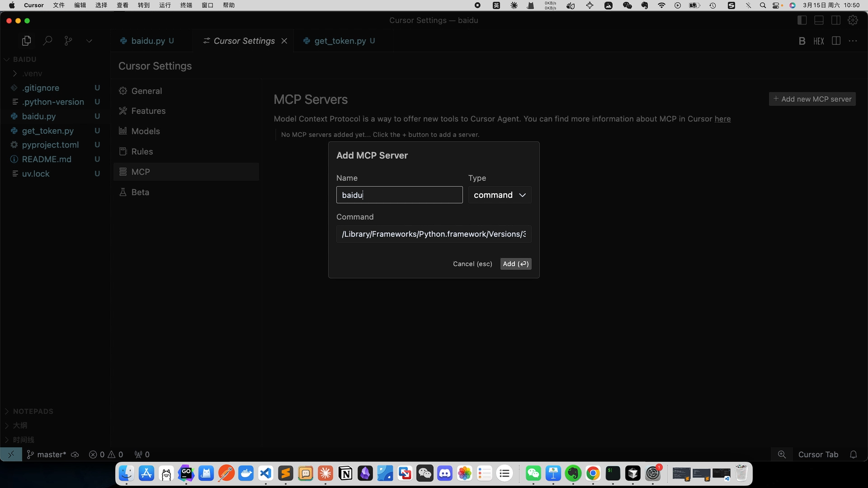Click the sync cloud icon

coord(75,455)
